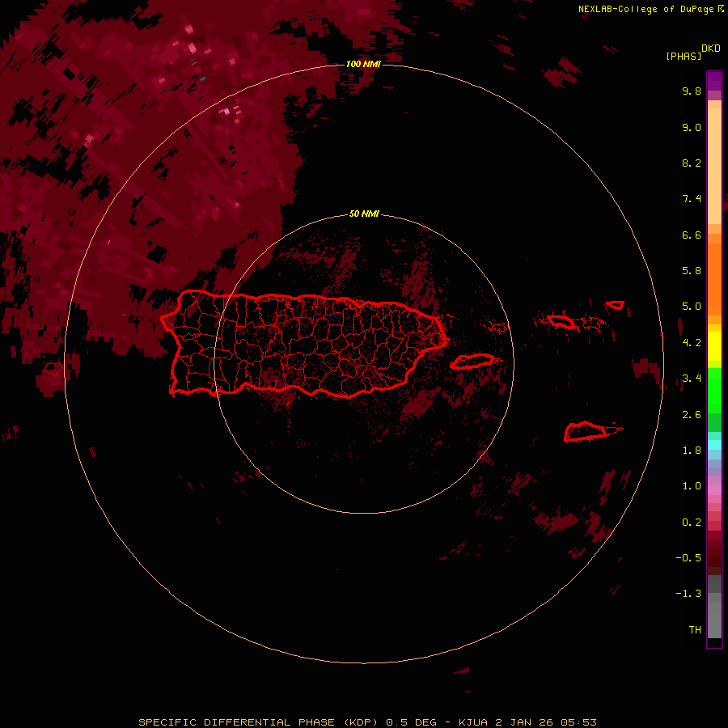Select the 0.2 scale label
The height and width of the screenshot is (728, 728).
[692, 523]
